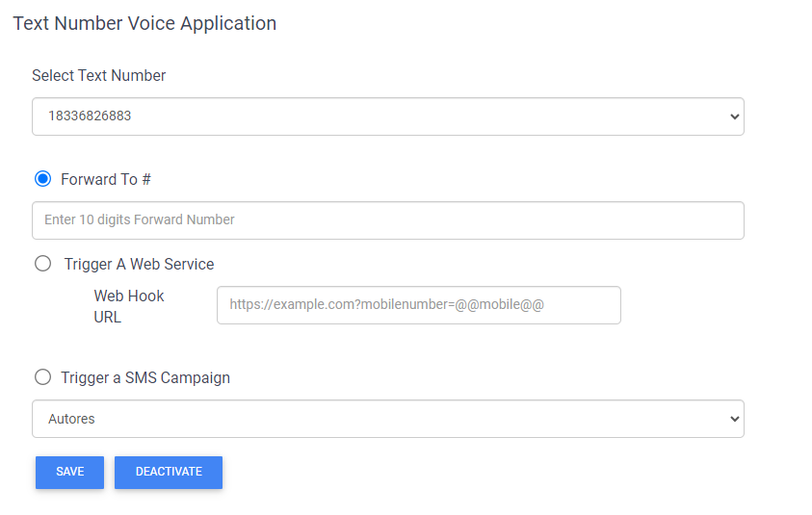
Task: Click the "Autores" selected campaign text
Action: click(71, 419)
